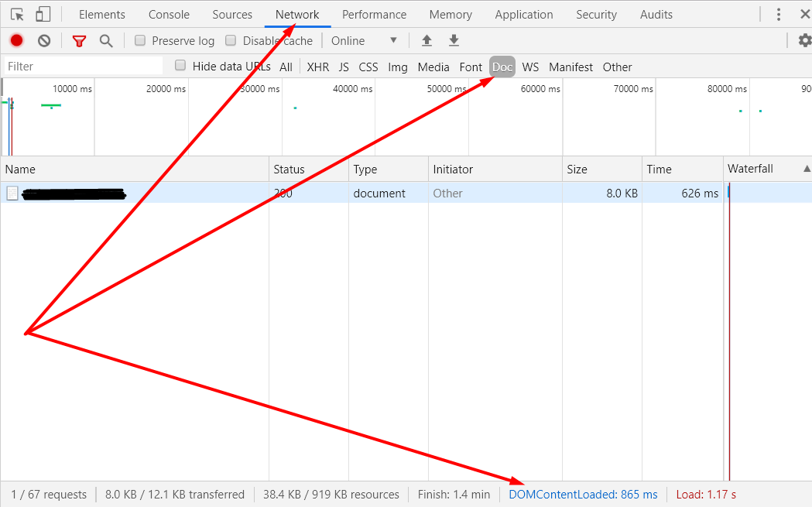Activate the inspect element picker icon
This screenshot has height=507, width=812.
17,15
